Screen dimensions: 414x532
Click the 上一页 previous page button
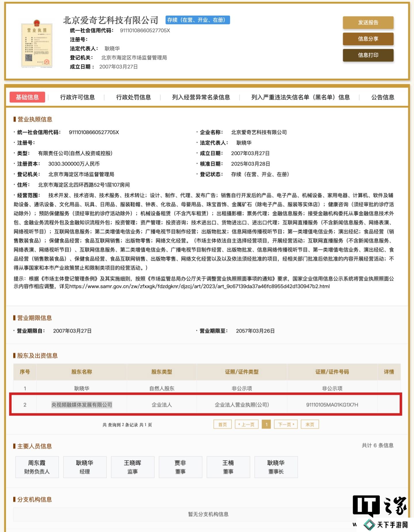pyautogui.click(x=247, y=424)
